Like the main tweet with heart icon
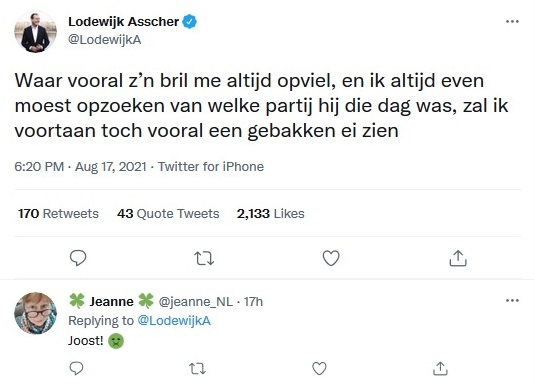The height and width of the screenshot is (388, 535). tap(331, 258)
